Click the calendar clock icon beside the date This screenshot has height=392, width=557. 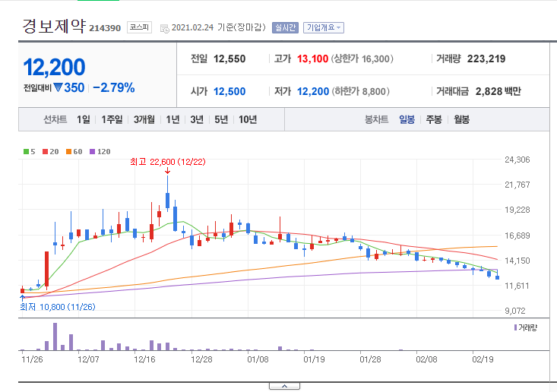(164, 29)
